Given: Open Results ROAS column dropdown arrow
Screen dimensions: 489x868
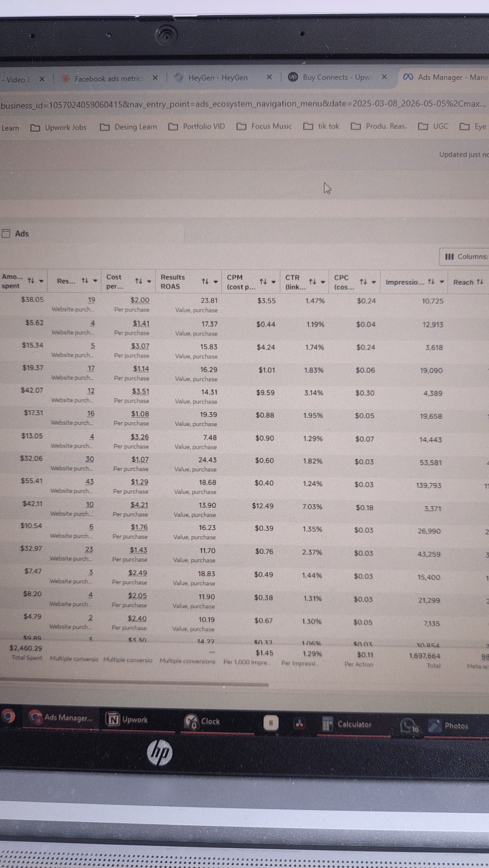Looking at the screenshot, I should click(x=216, y=282).
